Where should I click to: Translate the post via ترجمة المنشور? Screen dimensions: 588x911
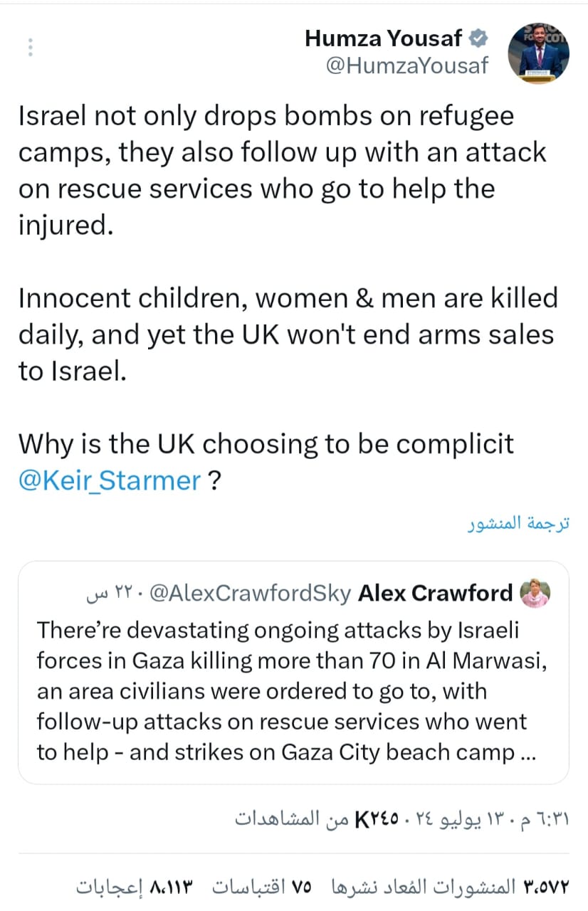(518, 525)
